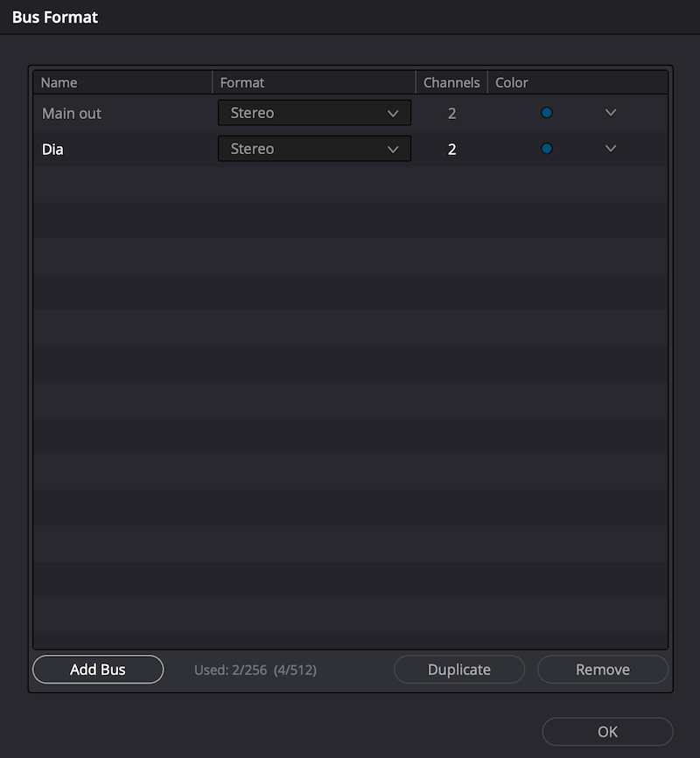The width and height of the screenshot is (700, 758).
Task: Click the Color column header
Action: pyautogui.click(x=512, y=82)
